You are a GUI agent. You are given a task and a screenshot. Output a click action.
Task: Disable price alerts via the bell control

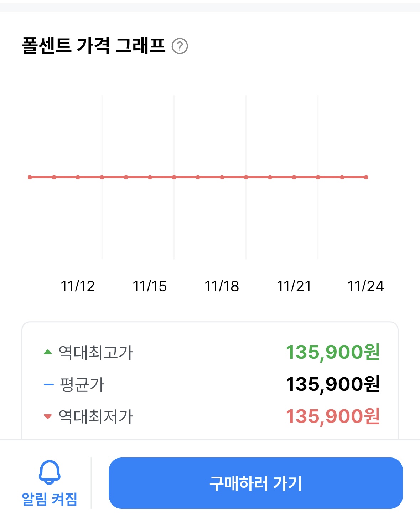click(x=49, y=472)
